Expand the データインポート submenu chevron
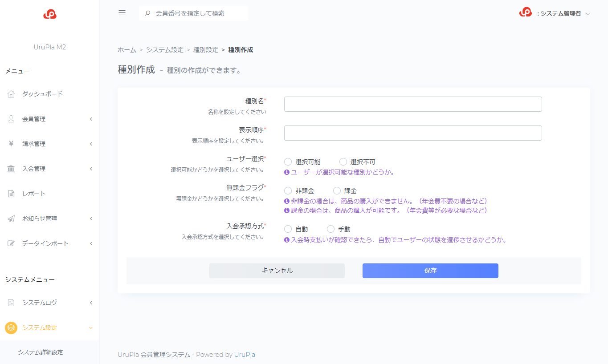The image size is (608, 364). [91, 243]
